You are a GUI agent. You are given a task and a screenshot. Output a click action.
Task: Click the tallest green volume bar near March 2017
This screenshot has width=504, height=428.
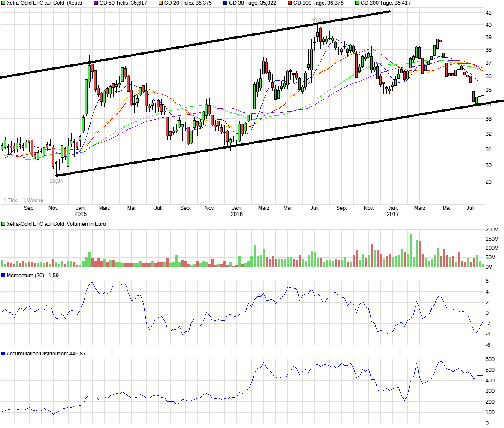[x=411, y=250]
